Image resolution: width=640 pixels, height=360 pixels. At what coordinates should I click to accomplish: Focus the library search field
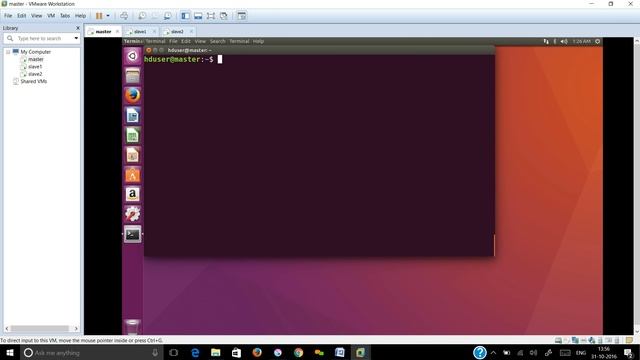[x=40, y=38]
